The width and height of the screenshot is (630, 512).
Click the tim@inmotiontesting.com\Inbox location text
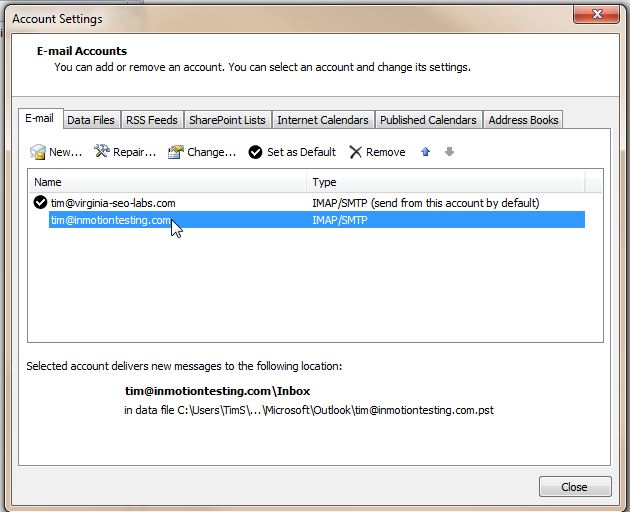pyautogui.click(x=217, y=391)
